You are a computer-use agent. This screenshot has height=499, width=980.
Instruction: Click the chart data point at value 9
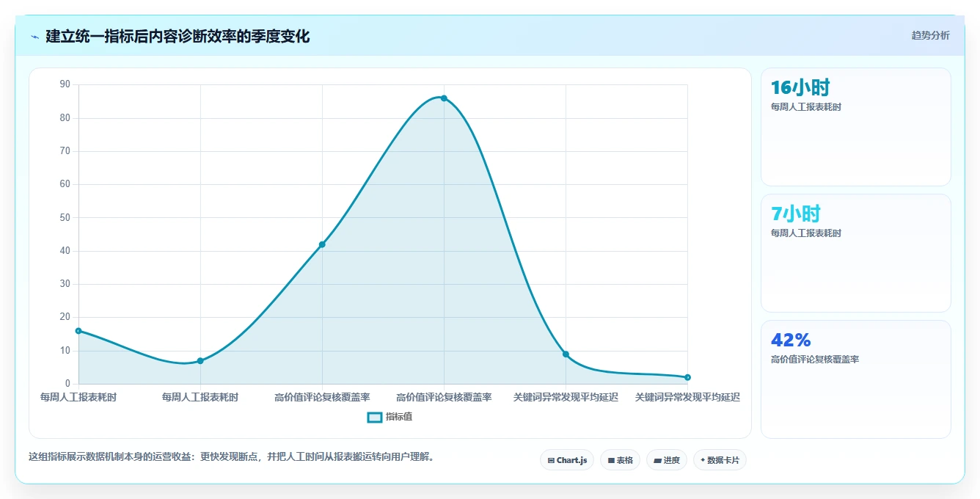(566, 354)
